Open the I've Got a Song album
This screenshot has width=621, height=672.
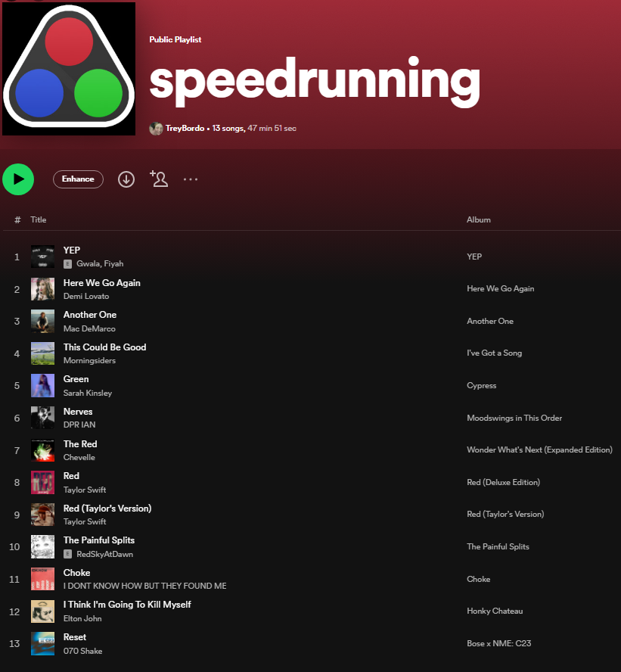(x=494, y=353)
